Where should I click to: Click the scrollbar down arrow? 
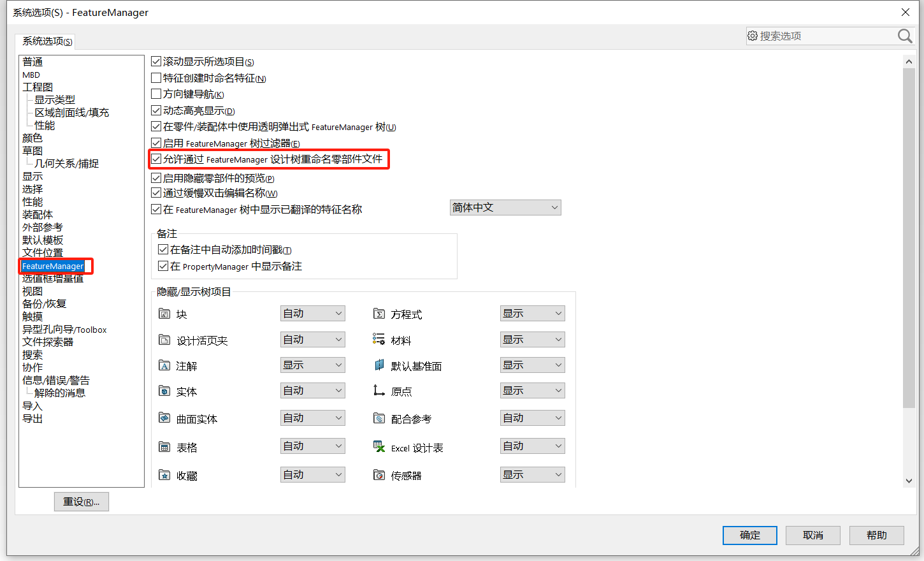pos(909,480)
